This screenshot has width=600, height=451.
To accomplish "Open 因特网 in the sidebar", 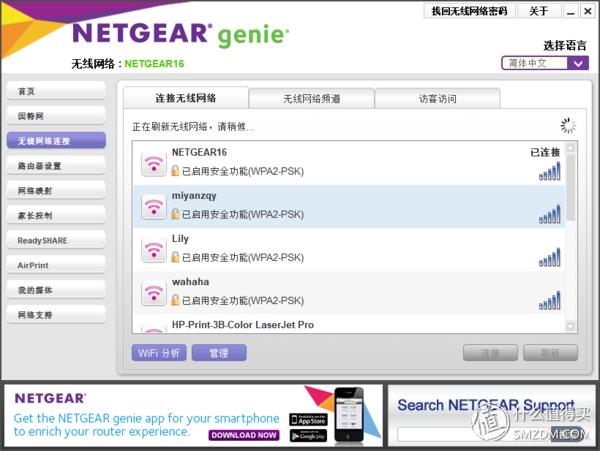I will (x=56, y=116).
